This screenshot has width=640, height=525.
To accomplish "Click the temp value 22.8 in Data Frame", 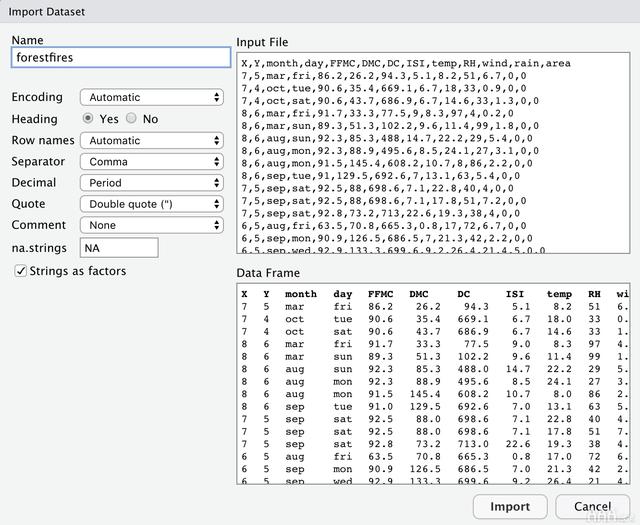I will tap(559, 419).
